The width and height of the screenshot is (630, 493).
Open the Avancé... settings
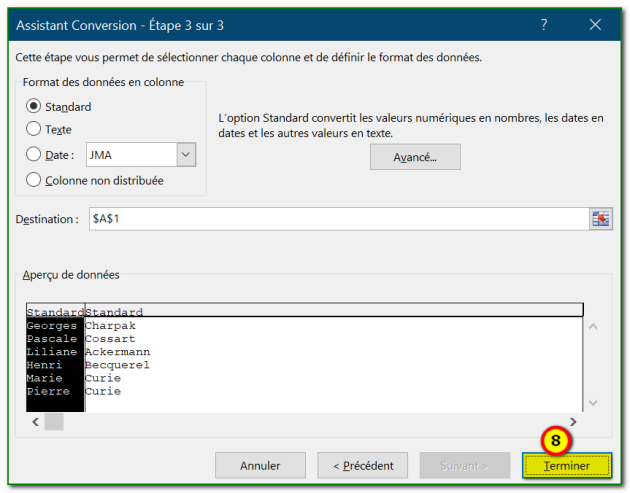click(415, 157)
